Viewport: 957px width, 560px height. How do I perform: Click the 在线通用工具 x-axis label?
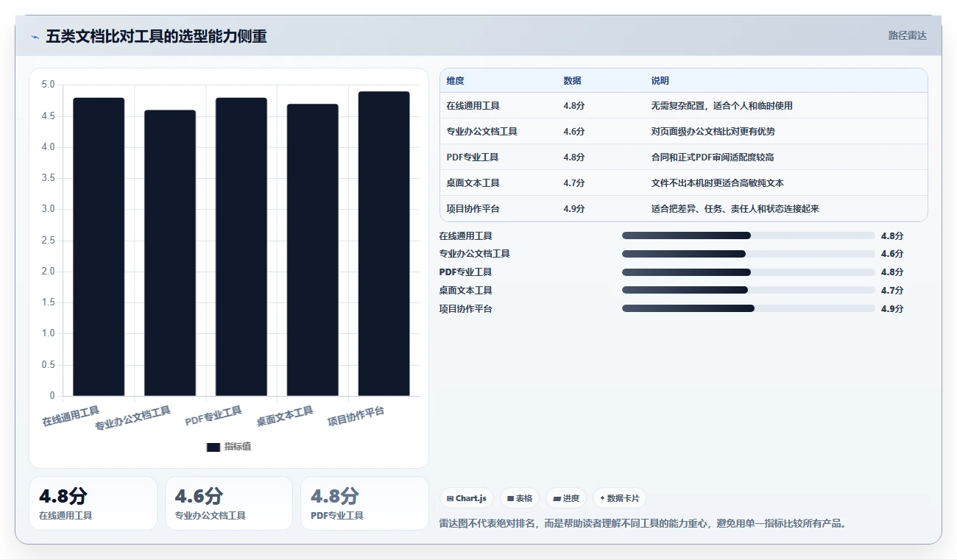click(71, 417)
